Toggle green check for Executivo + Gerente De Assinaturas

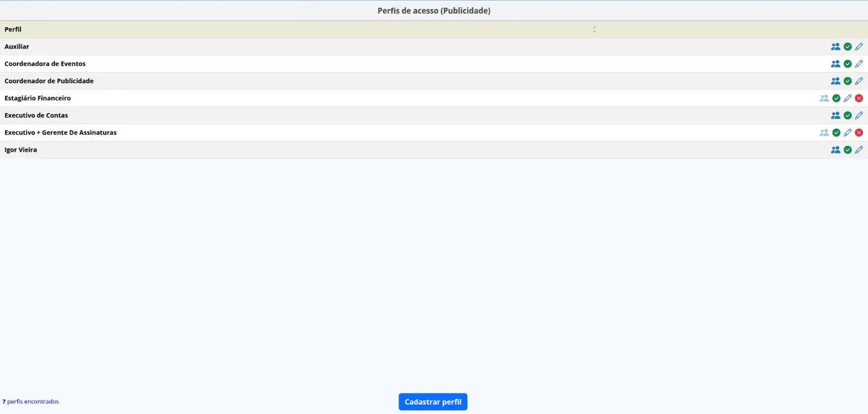(x=836, y=133)
